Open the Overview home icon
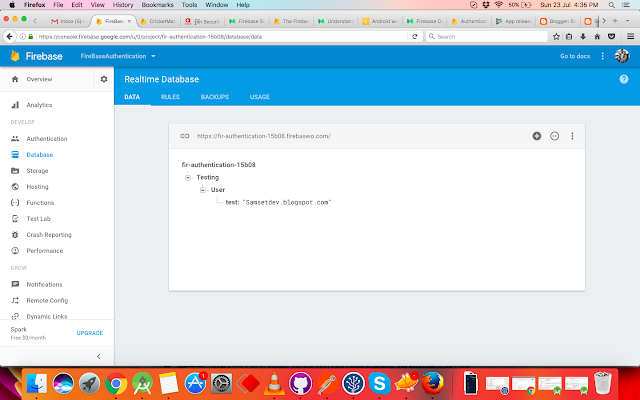The height and width of the screenshot is (400, 640). 15,79
